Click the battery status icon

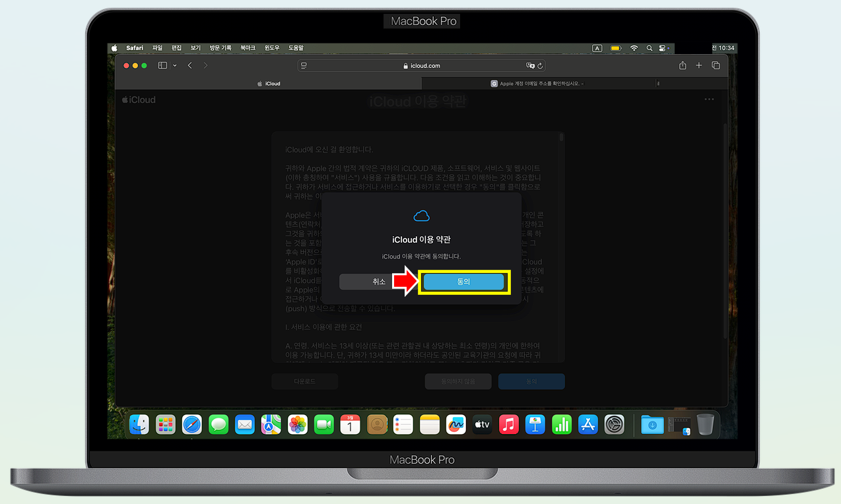point(616,48)
